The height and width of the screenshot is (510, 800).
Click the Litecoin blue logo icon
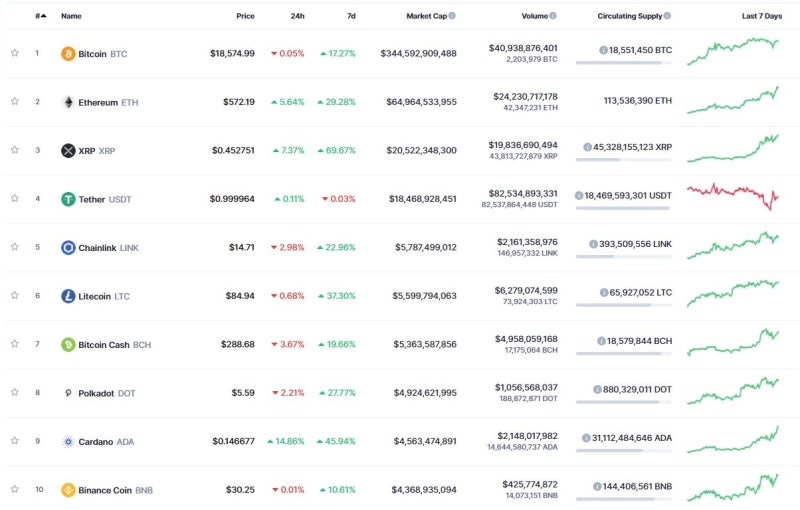[x=68, y=296]
